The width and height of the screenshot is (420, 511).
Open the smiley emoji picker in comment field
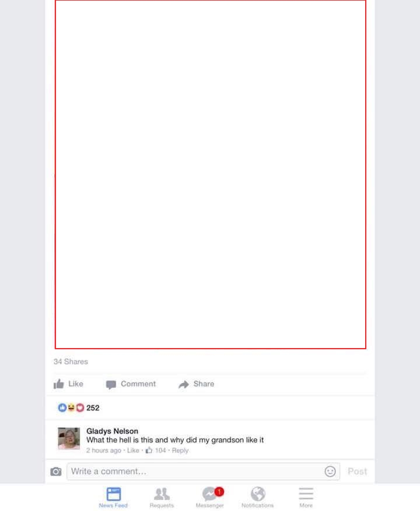coord(330,471)
